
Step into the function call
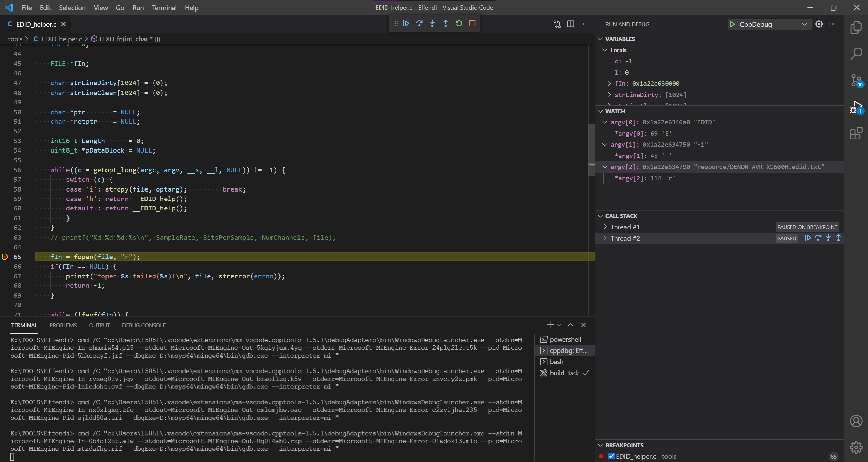(432, 24)
